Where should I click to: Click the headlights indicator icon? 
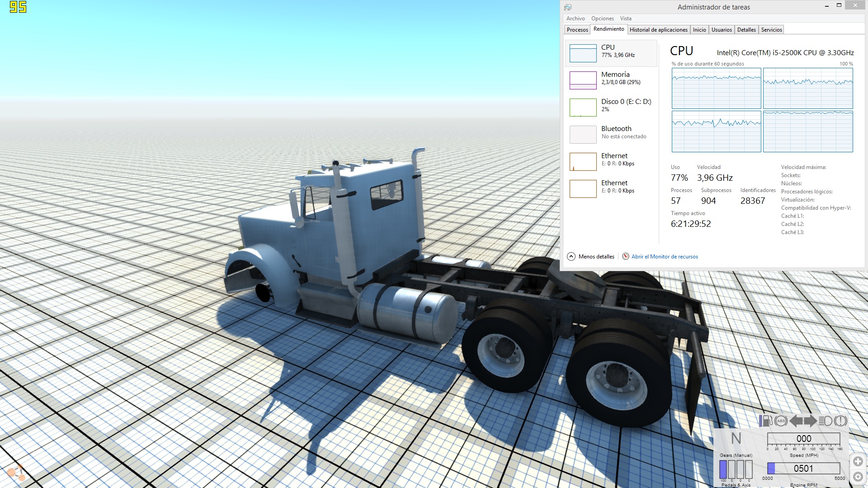coord(826,421)
